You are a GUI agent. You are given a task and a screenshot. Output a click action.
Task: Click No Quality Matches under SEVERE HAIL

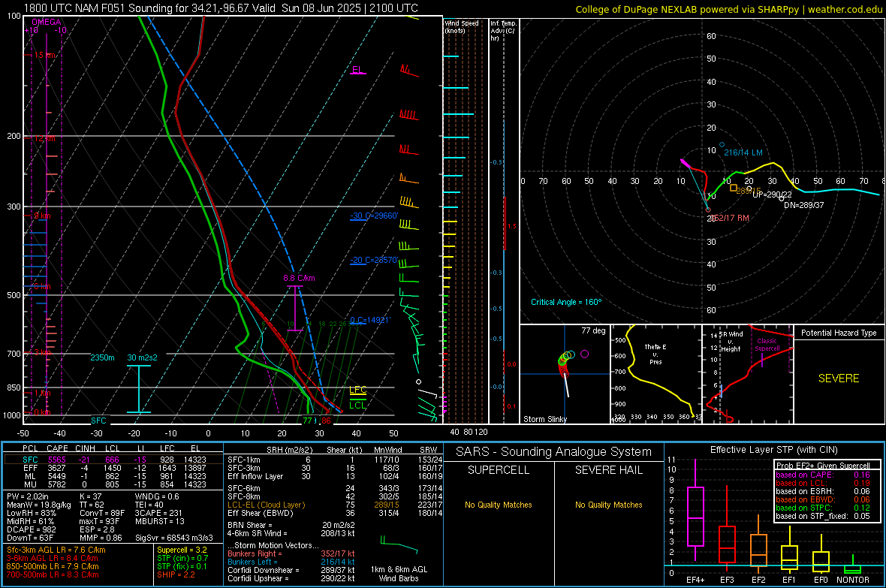pyautogui.click(x=608, y=505)
